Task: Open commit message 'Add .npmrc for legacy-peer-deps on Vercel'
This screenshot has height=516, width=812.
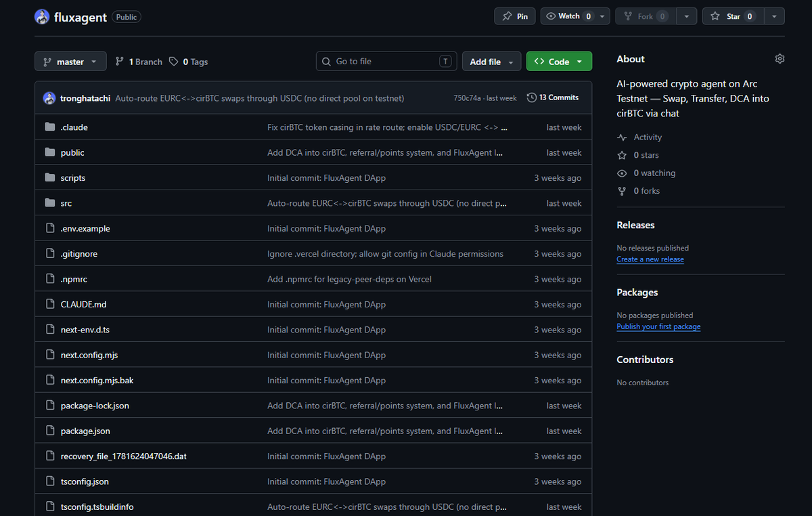Action: [349, 279]
